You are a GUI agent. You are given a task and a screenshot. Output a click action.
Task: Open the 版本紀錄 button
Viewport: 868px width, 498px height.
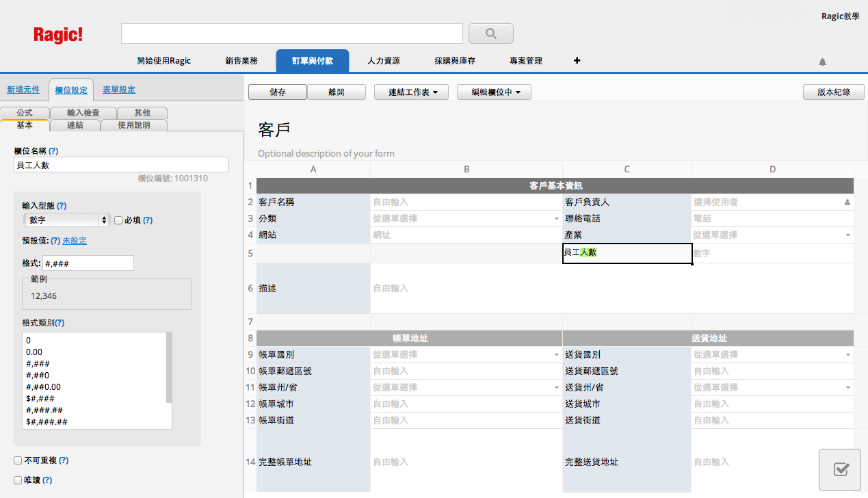click(834, 92)
